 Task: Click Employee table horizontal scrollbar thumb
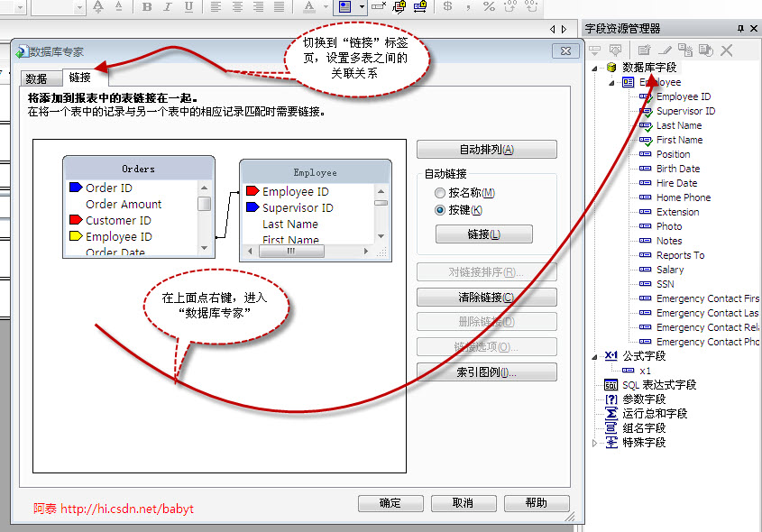(291, 252)
